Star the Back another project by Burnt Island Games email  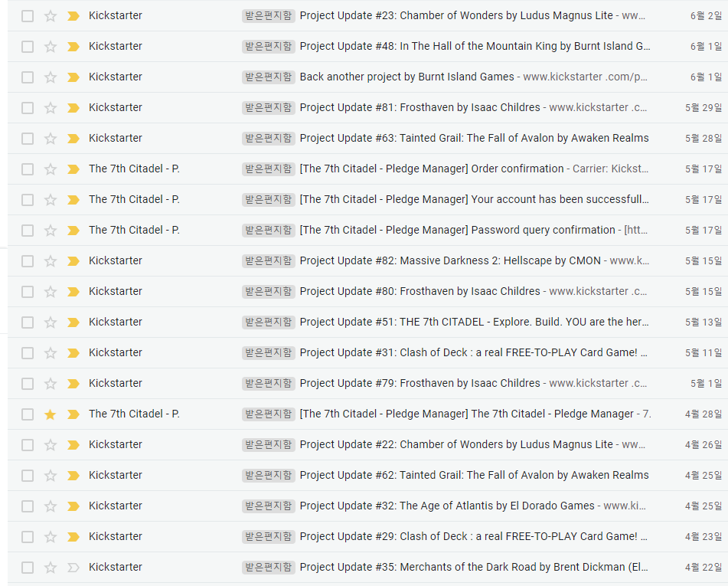click(51, 77)
